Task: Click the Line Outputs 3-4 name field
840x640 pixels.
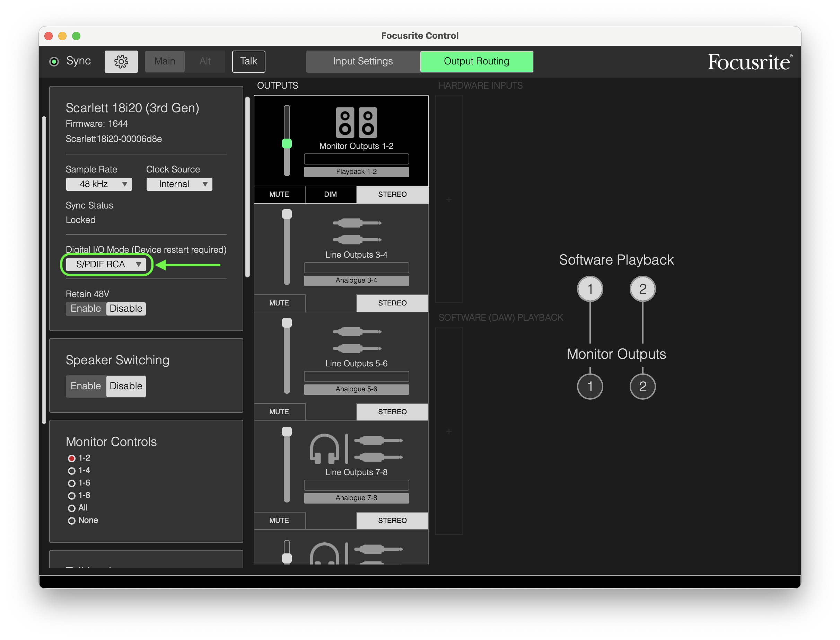Action: pos(356,268)
